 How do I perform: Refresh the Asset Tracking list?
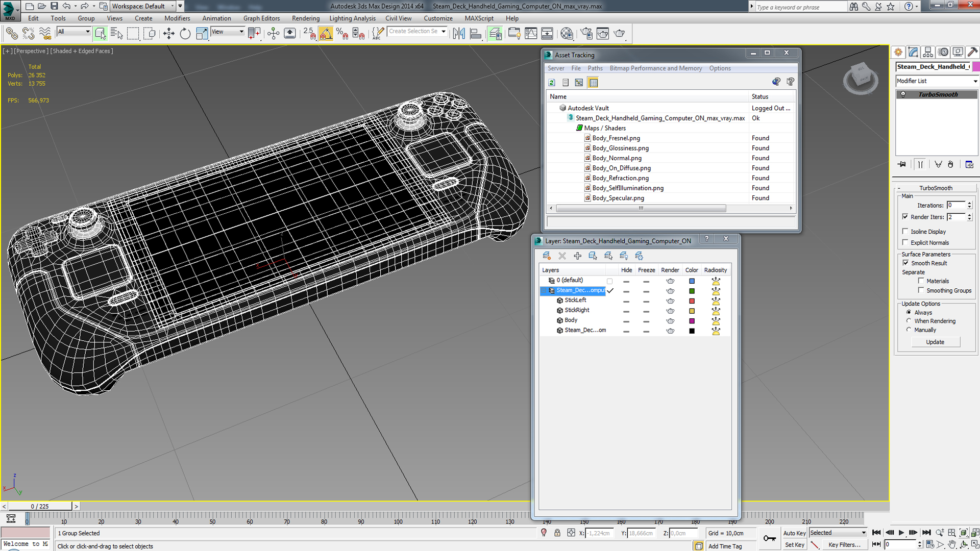552,83
